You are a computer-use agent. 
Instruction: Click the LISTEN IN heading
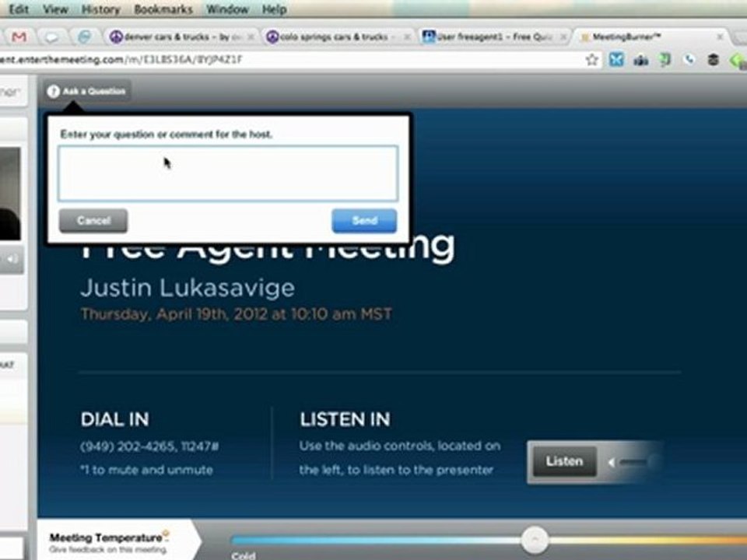[345, 419]
